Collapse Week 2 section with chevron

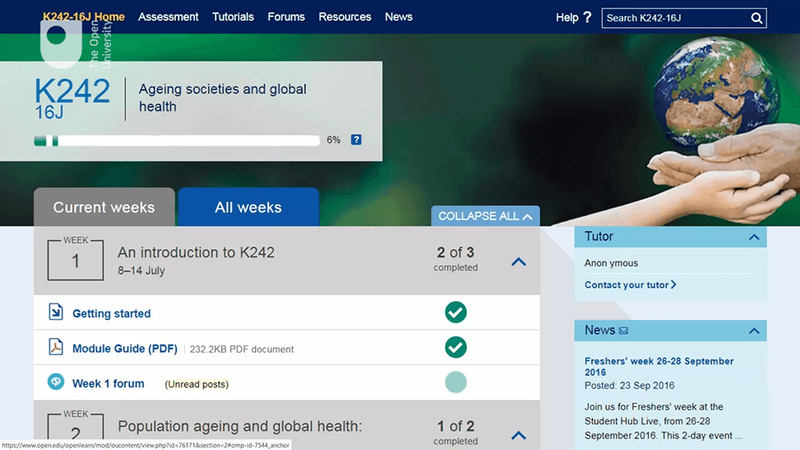point(518,435)
